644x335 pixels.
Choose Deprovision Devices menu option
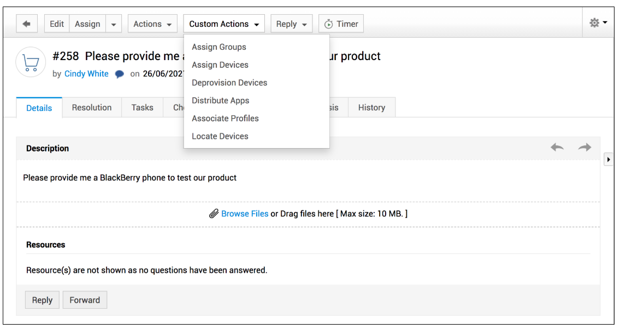[229, 83]
